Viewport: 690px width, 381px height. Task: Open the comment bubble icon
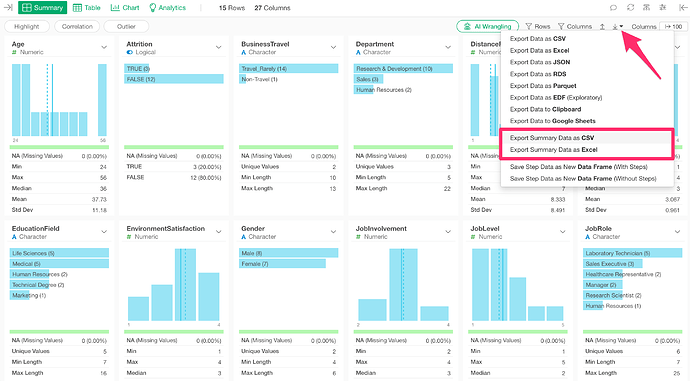pos(613,7)
